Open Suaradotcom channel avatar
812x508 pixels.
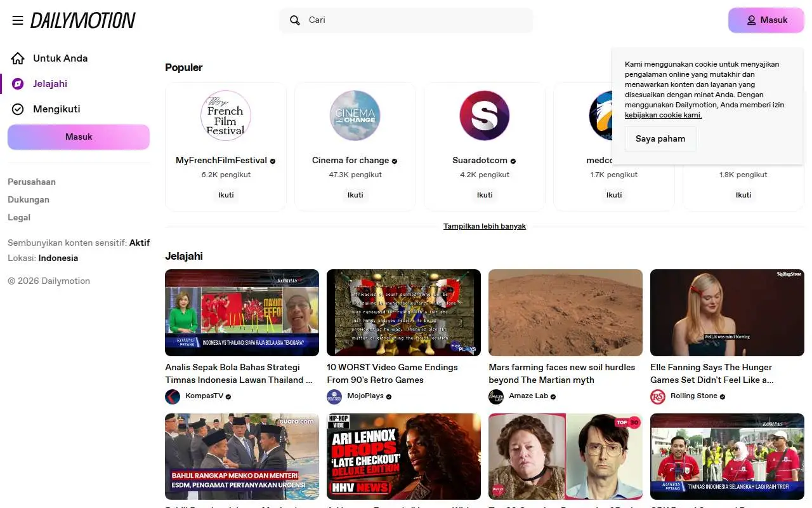click(x=485, y=116)
